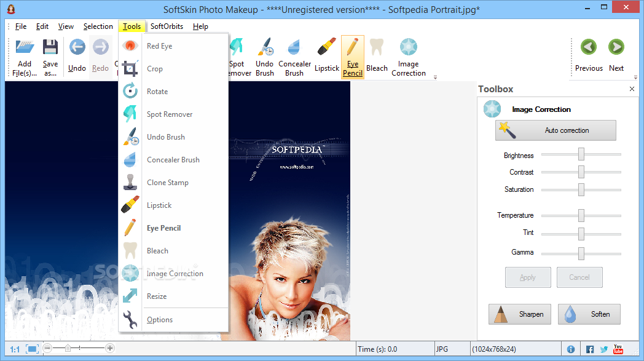Screen dimensions: 644x361
Task: Click the Add File(s) toolbar icon
Action: [25, 57]
